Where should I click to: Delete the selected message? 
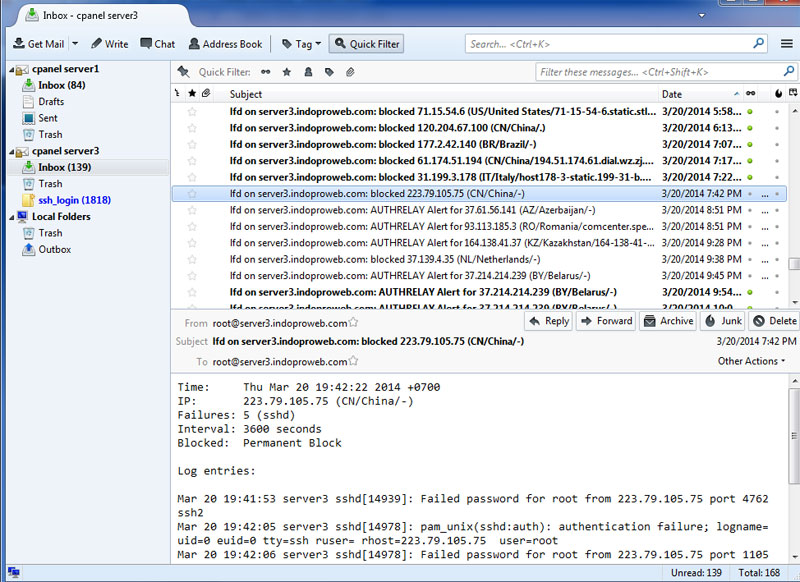(774, 321)
